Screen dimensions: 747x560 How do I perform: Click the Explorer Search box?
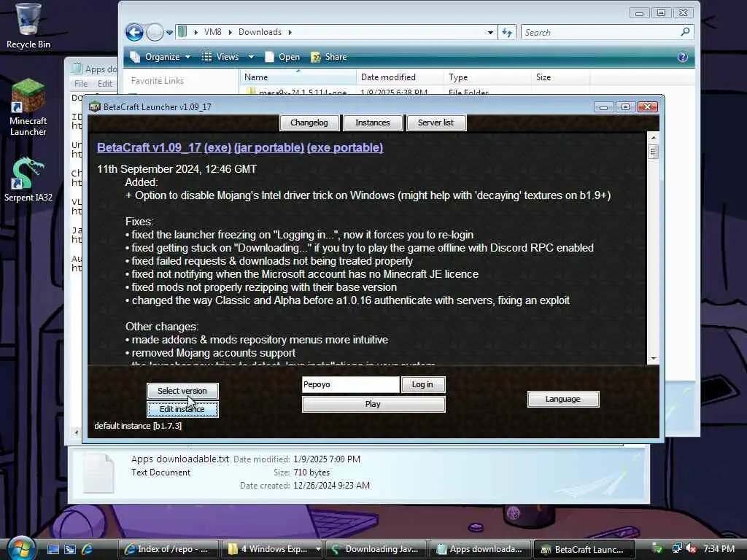tap(600, 32)
